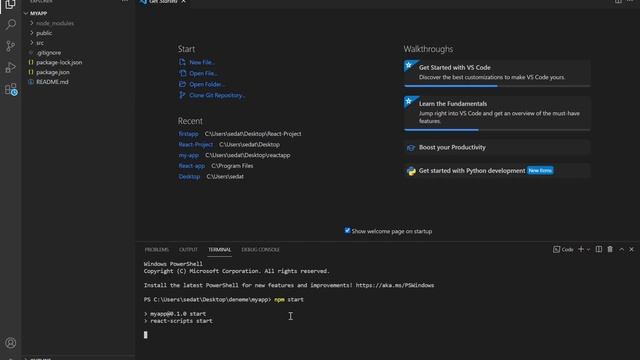Click the Open File link
Viewport: 640px width, 360px height.
click(203, 73)
